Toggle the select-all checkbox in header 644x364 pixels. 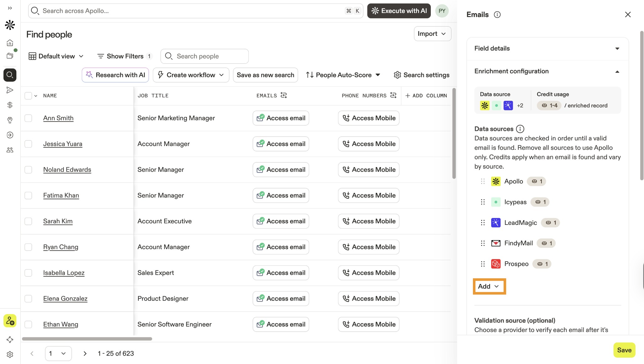point(28,96)
